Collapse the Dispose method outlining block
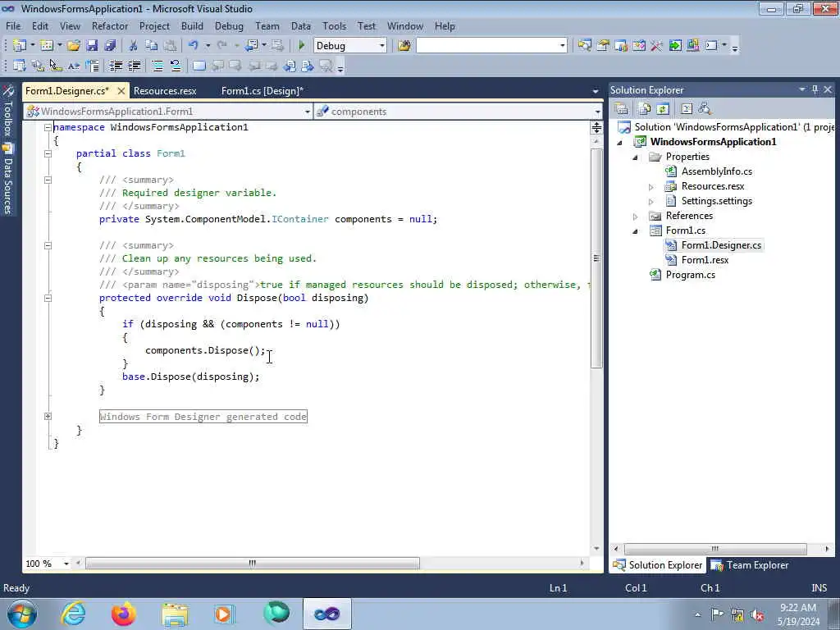The image size is (840, 630). [x=48, y=298]
